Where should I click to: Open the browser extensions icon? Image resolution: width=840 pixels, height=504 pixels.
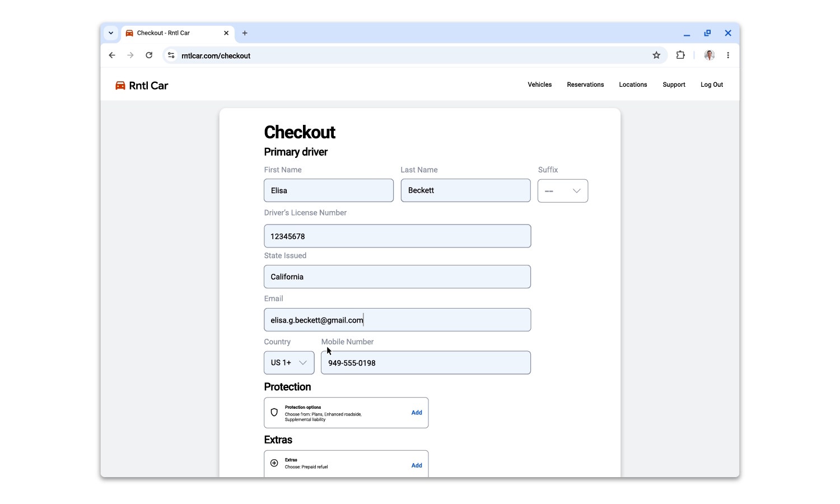tap(680, 55)
